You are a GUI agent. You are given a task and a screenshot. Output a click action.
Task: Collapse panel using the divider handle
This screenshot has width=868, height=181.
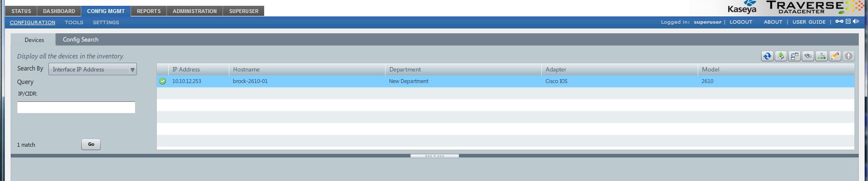coord(434,156)
